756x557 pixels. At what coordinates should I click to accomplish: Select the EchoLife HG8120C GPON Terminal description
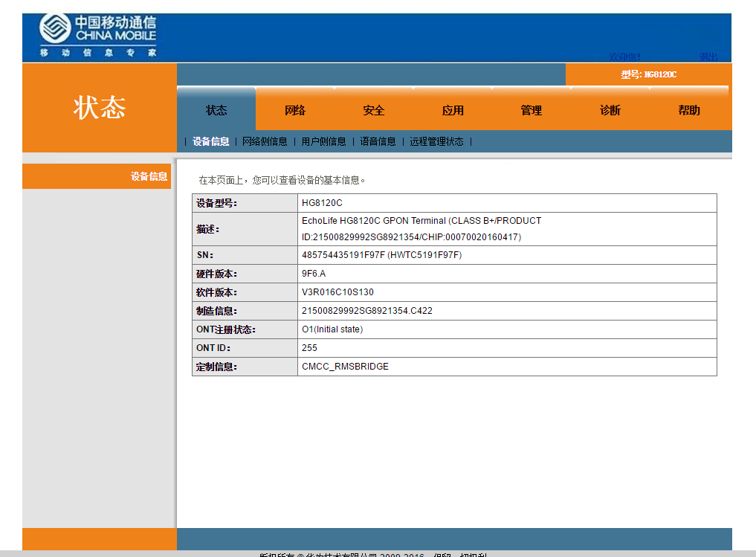(421, 228)
